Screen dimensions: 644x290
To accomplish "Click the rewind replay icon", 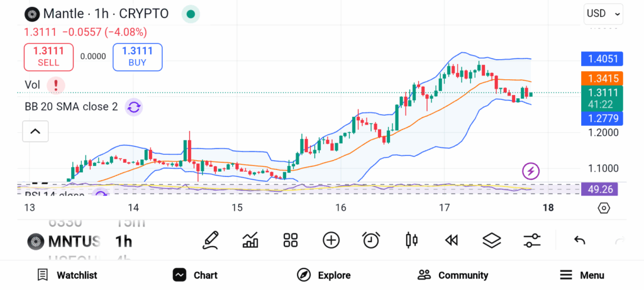I will (x=452, y=240).
